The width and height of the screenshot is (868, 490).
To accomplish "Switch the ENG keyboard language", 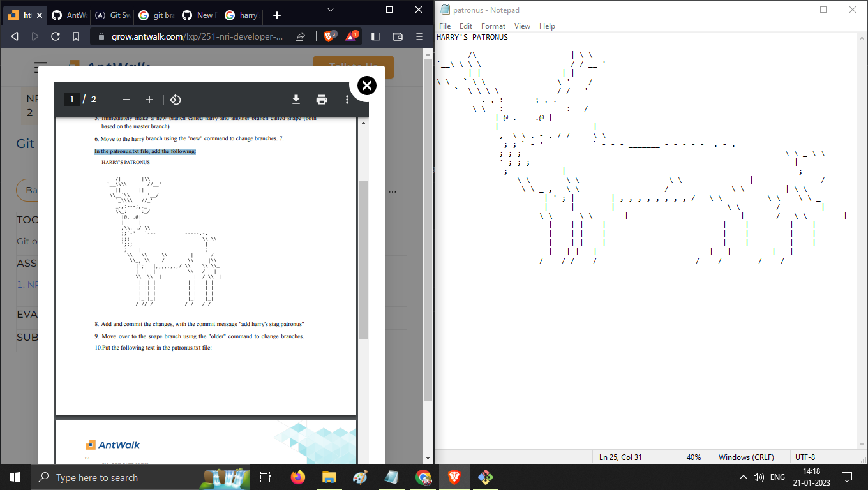I will coord(777,477).
